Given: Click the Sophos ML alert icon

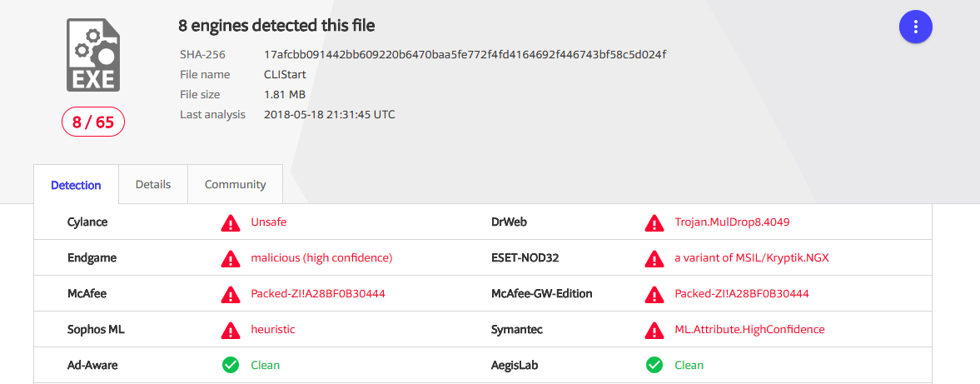Looking at the screenshot, I should (231, 331).
